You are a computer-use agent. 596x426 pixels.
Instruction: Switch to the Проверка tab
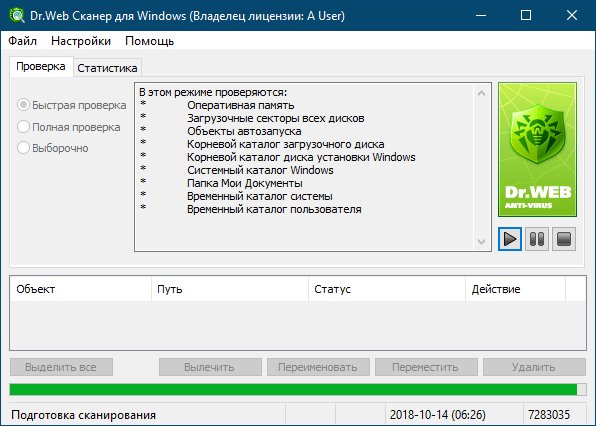[41, 67]
